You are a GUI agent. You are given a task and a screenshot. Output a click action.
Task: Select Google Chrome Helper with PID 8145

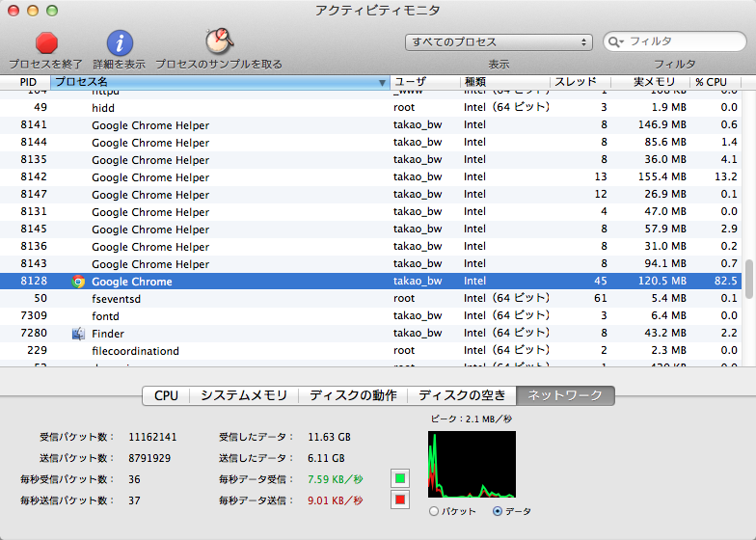[x=370, y=229]
